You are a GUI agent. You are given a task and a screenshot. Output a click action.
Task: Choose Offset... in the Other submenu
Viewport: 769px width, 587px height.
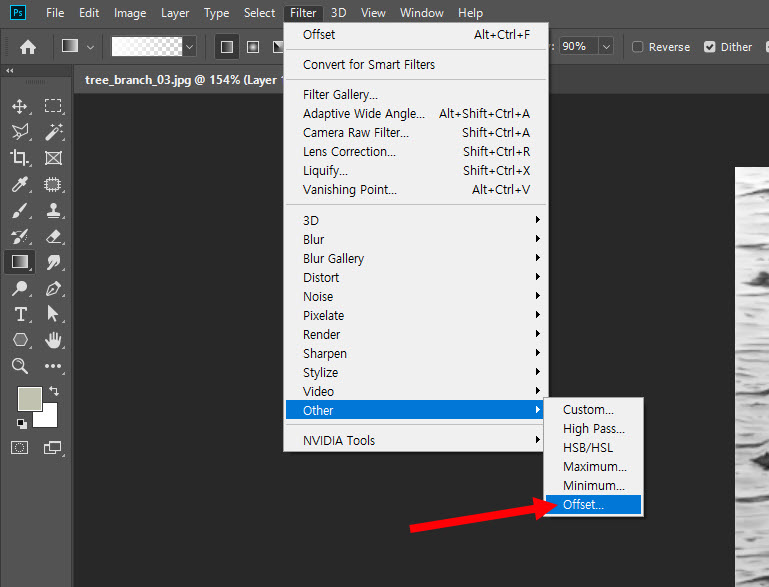coord(593,505)
